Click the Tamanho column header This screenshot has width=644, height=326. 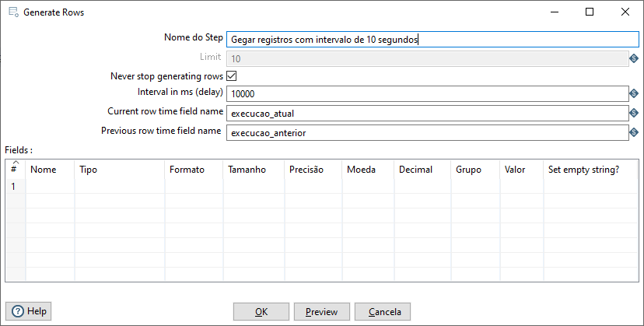point(254,169)
